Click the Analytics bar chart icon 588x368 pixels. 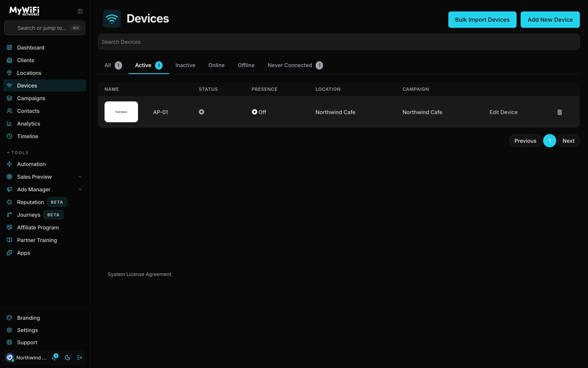tap(9, 123)
